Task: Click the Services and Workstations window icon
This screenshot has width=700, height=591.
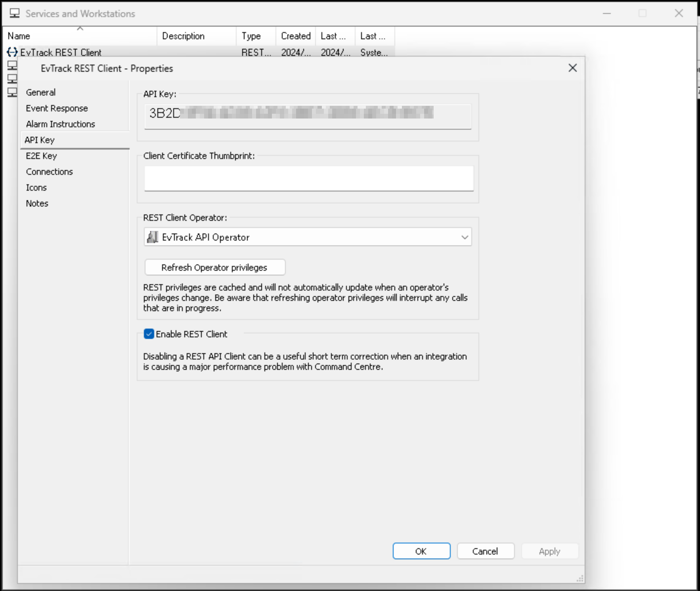Action: (15, 13)
